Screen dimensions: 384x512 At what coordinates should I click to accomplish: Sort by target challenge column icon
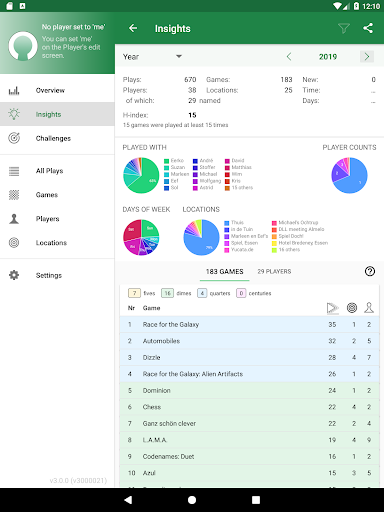[x=352, y=308]
